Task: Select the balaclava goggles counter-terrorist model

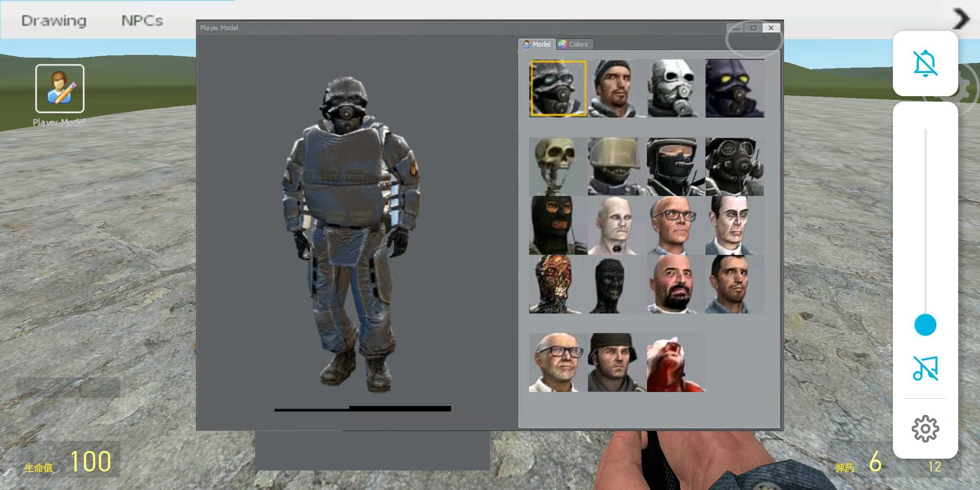Action: [676, 167]
